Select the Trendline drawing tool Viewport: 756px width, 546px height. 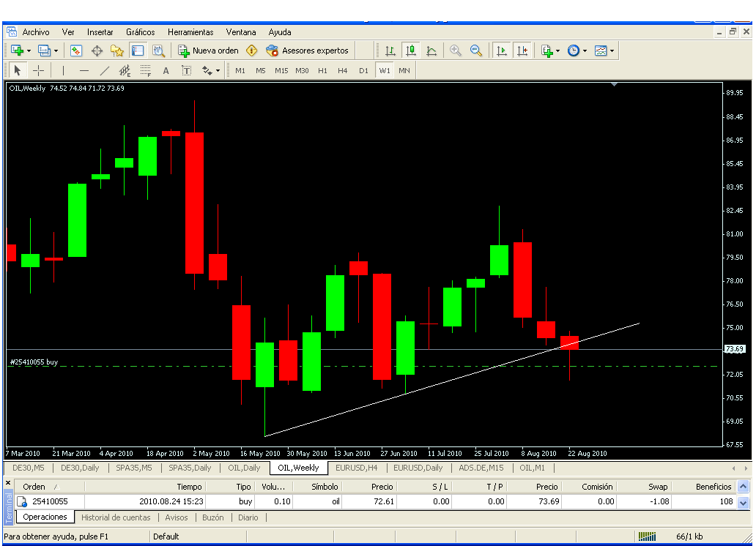pyautogui.click(x=105, y=70)
